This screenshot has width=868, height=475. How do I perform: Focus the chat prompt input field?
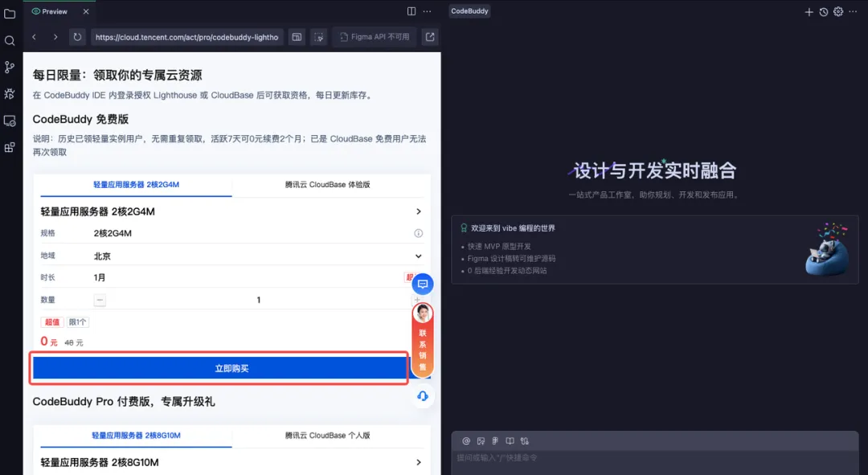[x=654, y=458]
